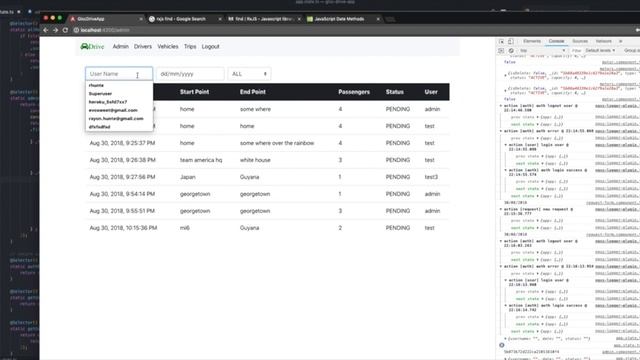Show the console sidebar panel icon

point(501,51)
